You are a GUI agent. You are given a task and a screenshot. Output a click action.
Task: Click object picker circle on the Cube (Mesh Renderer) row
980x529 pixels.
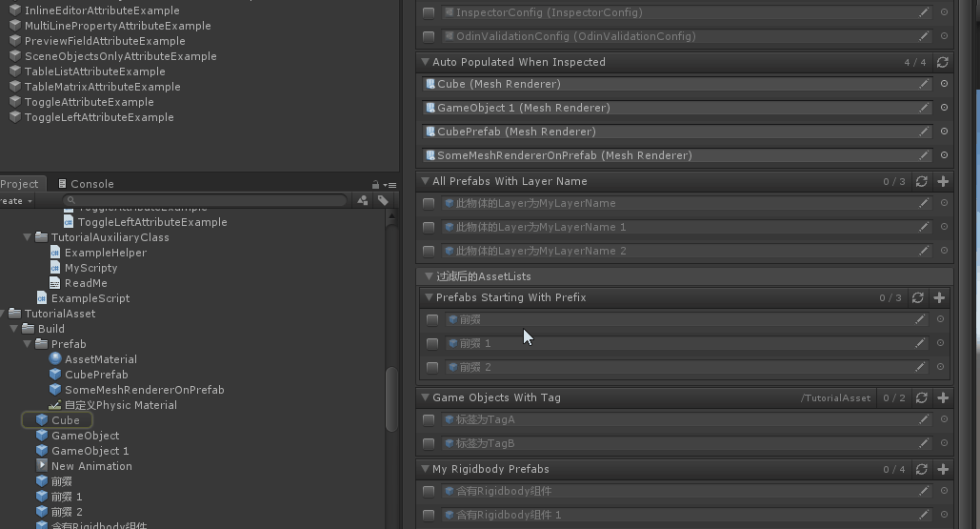[x=944, y=84]
